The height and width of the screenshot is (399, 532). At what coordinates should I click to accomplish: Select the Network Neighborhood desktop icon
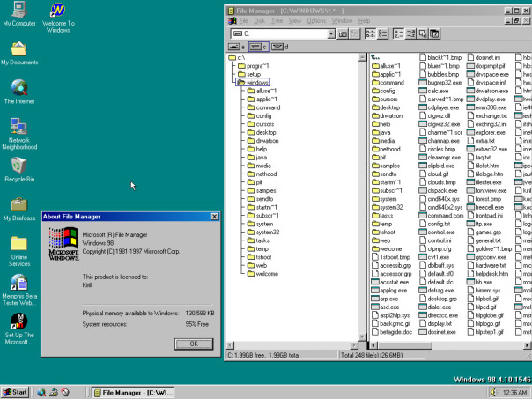(x=18, y=128)
